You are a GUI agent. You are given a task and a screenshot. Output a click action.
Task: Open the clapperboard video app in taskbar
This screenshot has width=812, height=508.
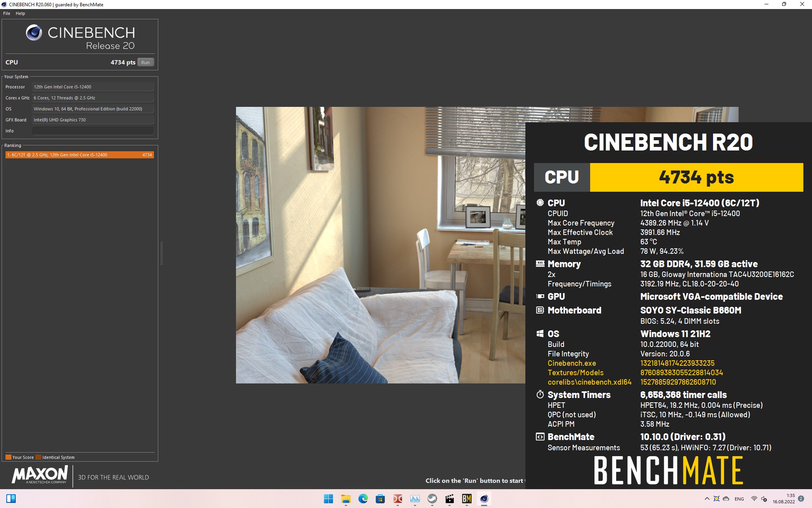(x=450, y=499)
